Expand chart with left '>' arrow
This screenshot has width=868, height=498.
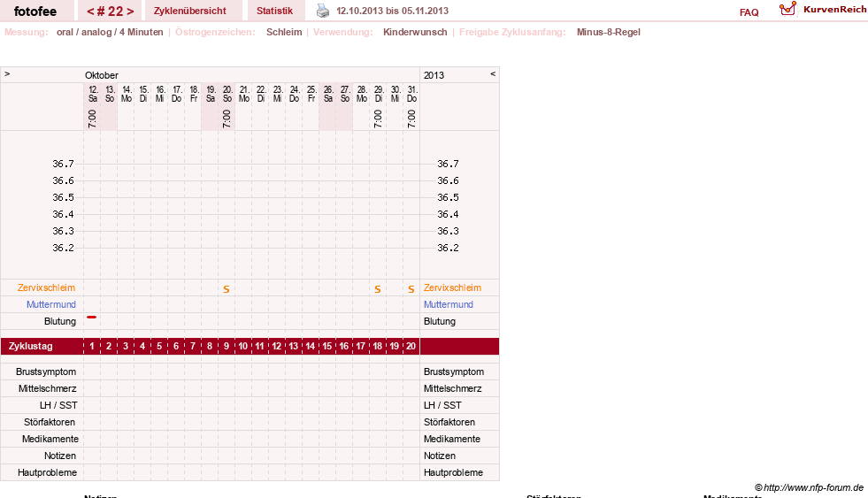click(x=7, y=73)
